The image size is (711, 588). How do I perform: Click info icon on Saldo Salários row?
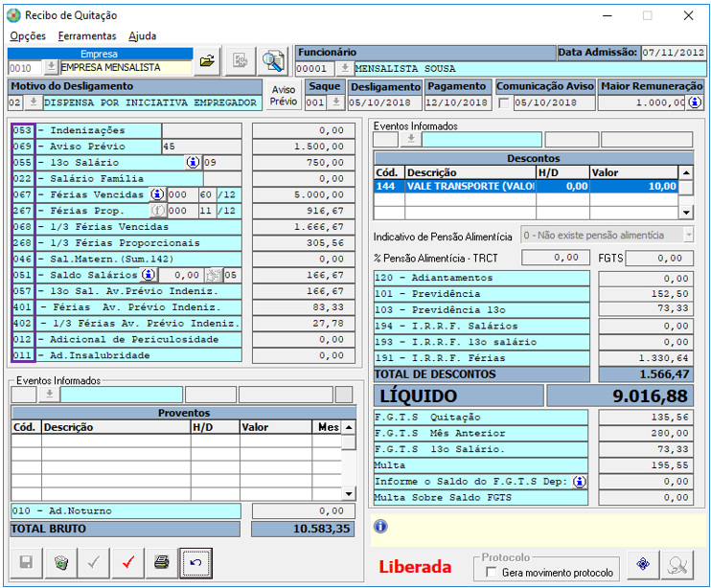coord(149,275)
